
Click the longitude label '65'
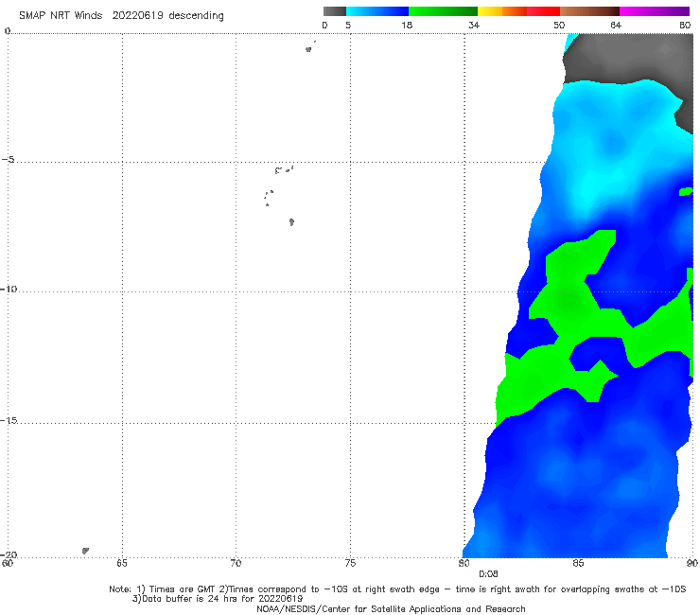click(122, 563)
